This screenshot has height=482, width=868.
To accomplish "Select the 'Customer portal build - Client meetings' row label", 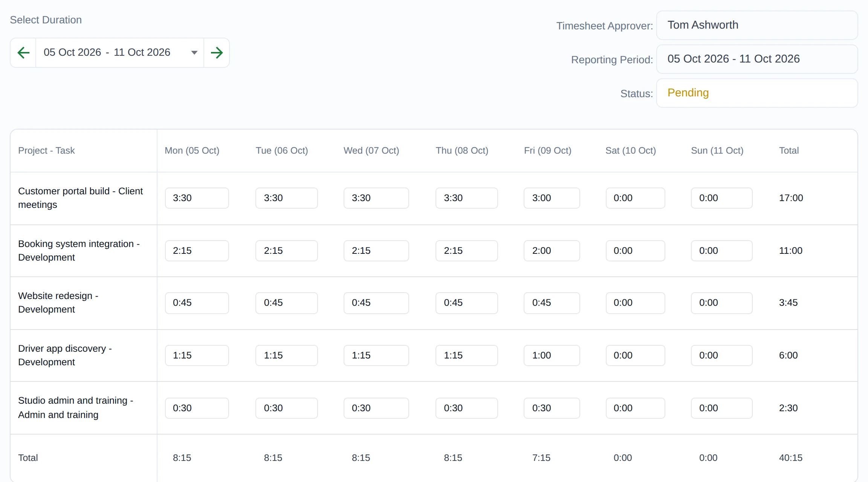I will (81, 198).
